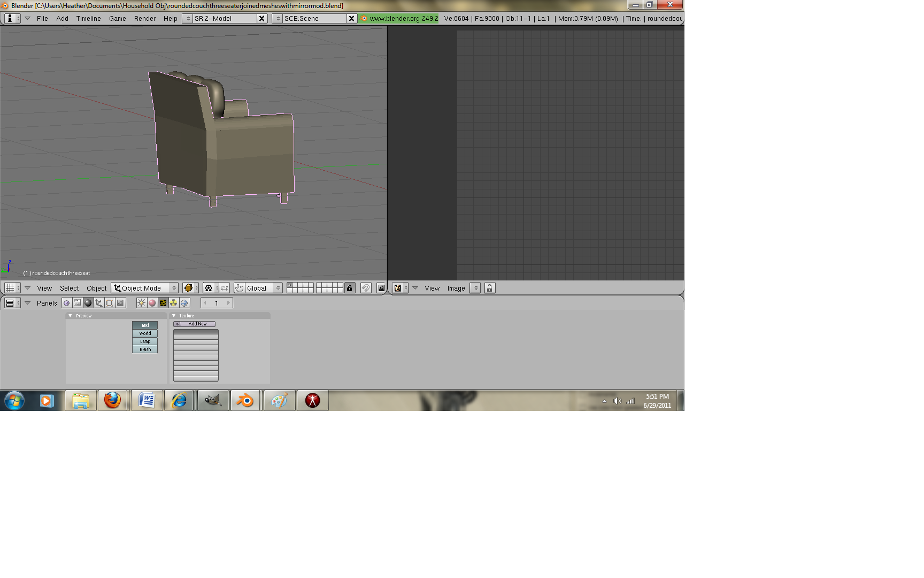Open the Global orientation dropdown
924x578 pixels.
pos(258,288)
